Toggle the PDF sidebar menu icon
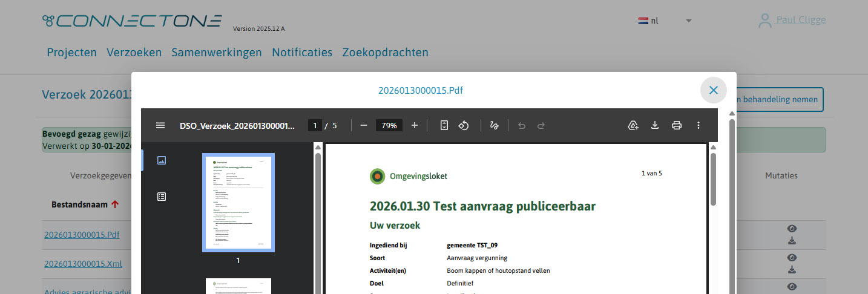Screen dimensions: 868x294 [x=160, y=125]
